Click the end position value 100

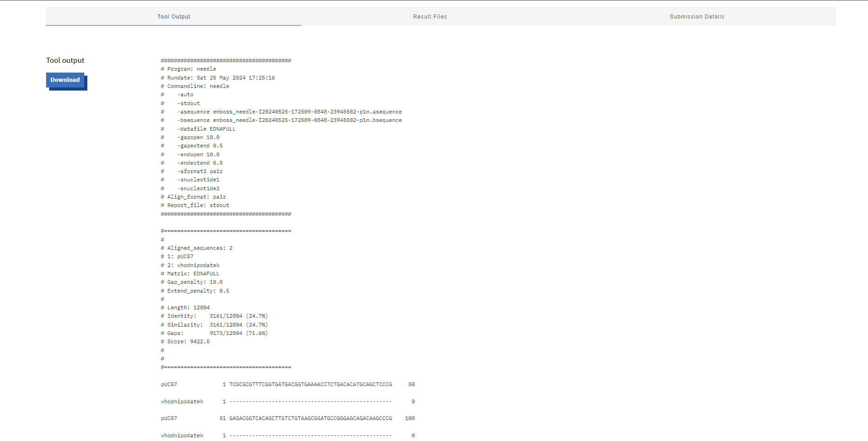coord(410,418)
